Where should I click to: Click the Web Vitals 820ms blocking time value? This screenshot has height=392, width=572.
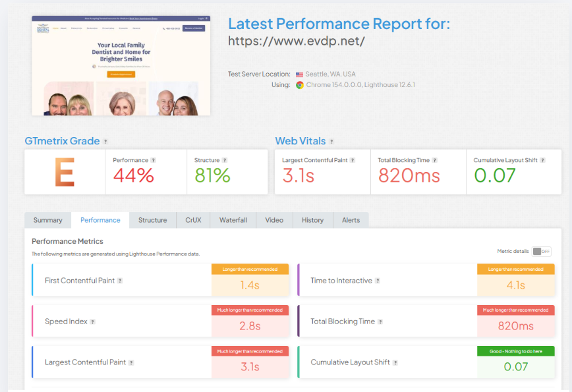[x=409, y=175]
